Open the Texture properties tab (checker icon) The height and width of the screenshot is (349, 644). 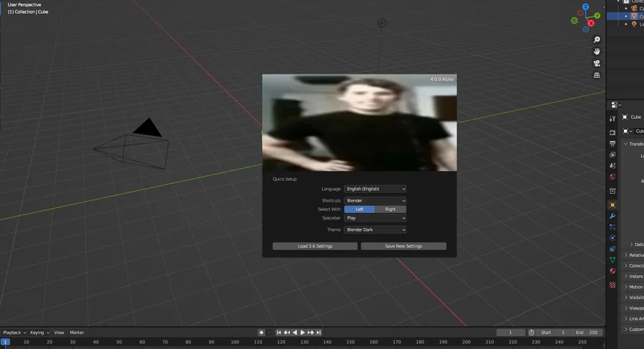point(613,285)
